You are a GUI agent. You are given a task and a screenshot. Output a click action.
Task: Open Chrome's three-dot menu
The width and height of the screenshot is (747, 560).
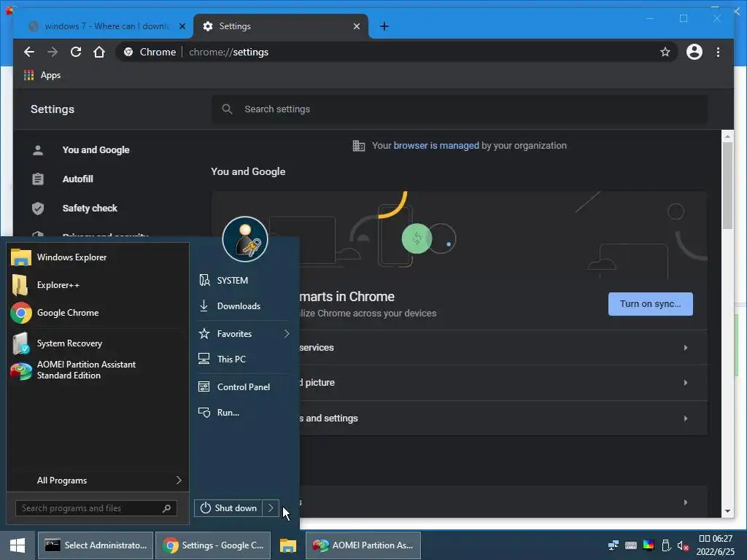click(718, 52)
